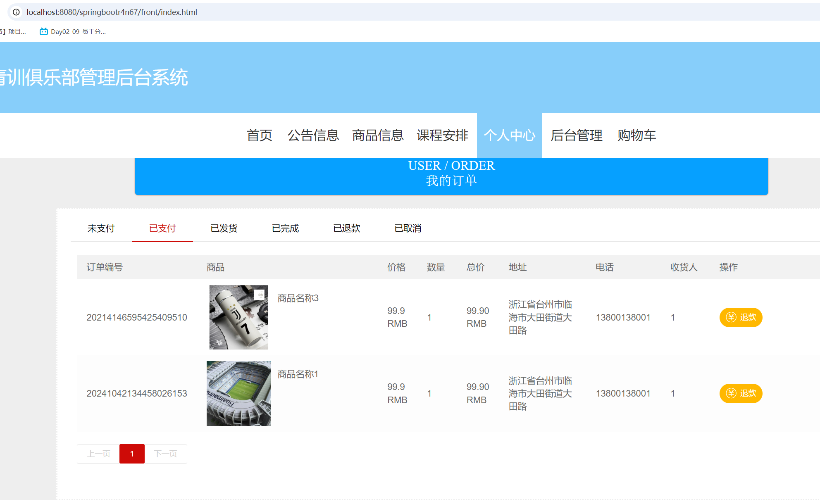The image size is (820, 504).
Task: Click the 商品名称1 stadium thumbnail
Action: tap(239, 393)
